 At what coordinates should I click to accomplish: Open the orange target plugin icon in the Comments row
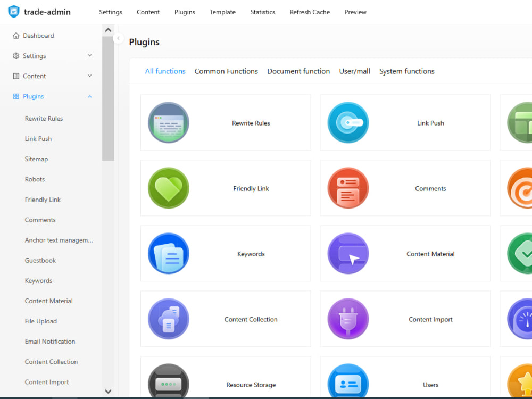pyautogui.click(x=520, y=188)
